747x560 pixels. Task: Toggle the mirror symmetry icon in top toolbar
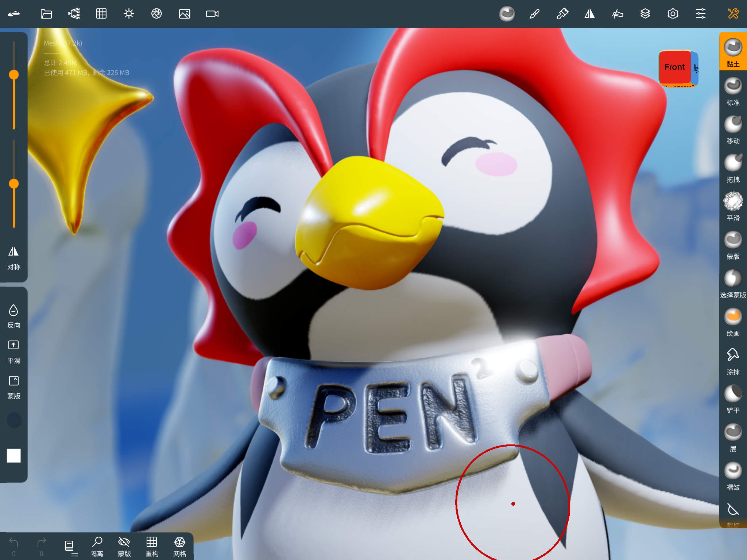[589, 14]
